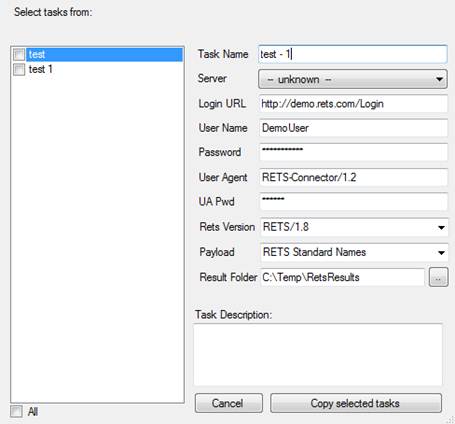Click the User Agent text field
The height and width of the screenshot is (424, 455).
pyautogui.click(x=353, y=177)
